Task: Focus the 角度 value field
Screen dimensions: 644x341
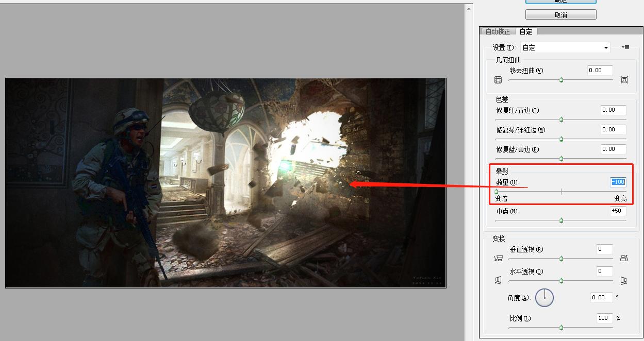Action: (x=602, y=297)
